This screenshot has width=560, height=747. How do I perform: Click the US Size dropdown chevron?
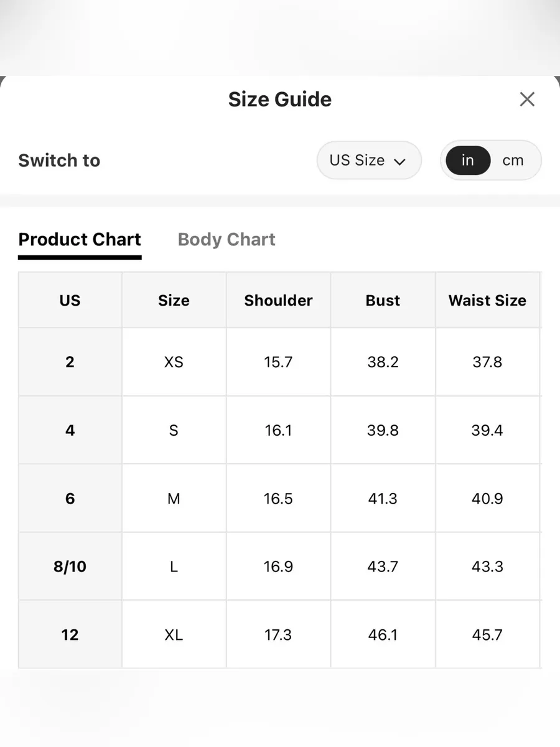click(x=400, y=161)
